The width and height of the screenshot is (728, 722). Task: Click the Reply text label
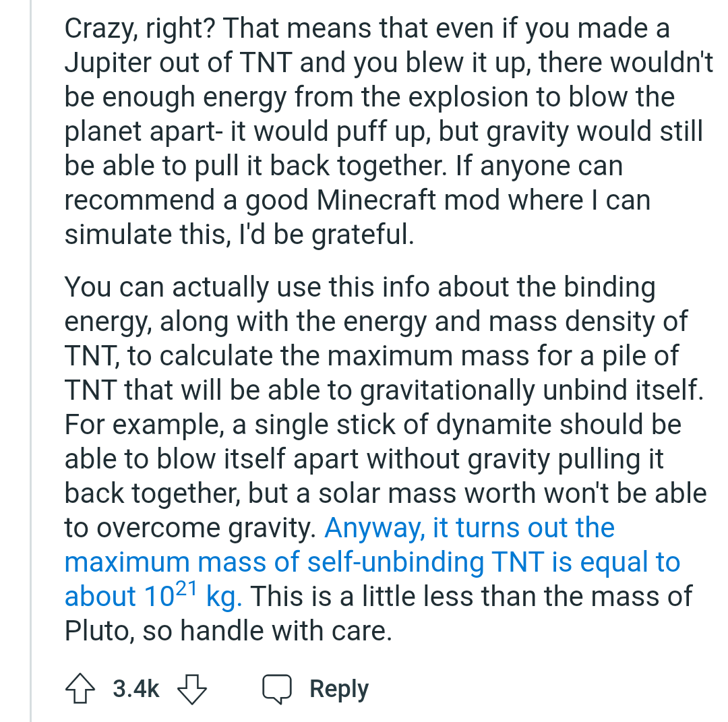point(339,689)
